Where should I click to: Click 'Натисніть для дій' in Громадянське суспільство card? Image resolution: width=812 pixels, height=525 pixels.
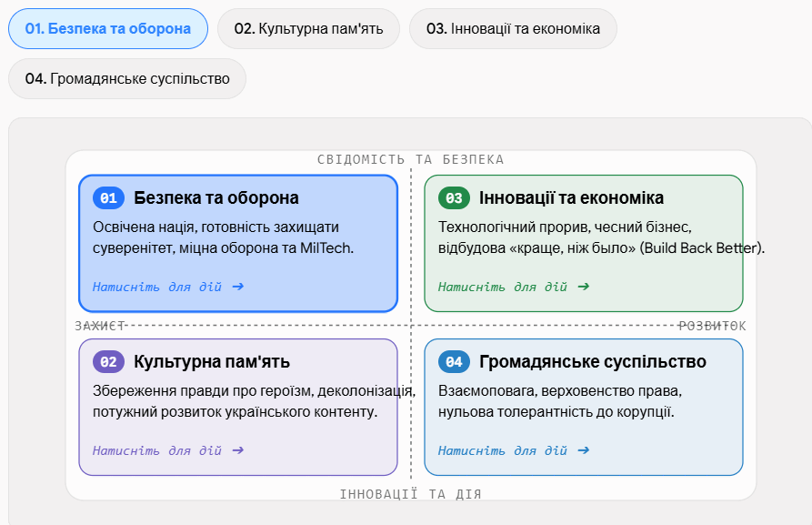(503, 450)
